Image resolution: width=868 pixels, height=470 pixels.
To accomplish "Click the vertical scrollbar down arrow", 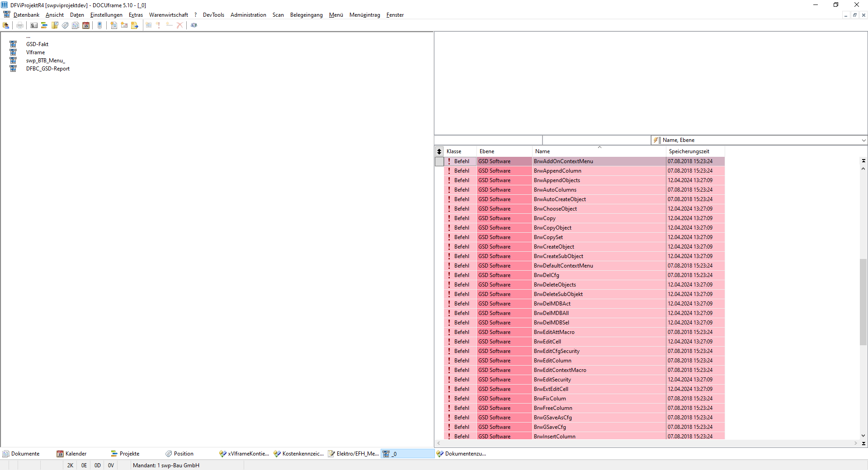I will (x=863, y=436).
